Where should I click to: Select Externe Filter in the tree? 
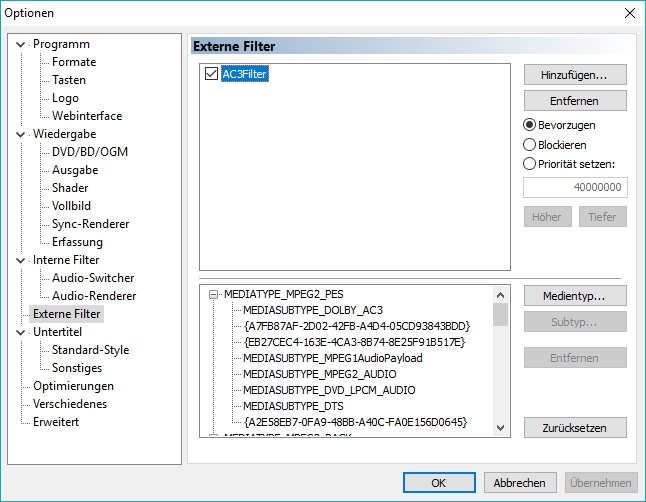(x=66, y=314)
